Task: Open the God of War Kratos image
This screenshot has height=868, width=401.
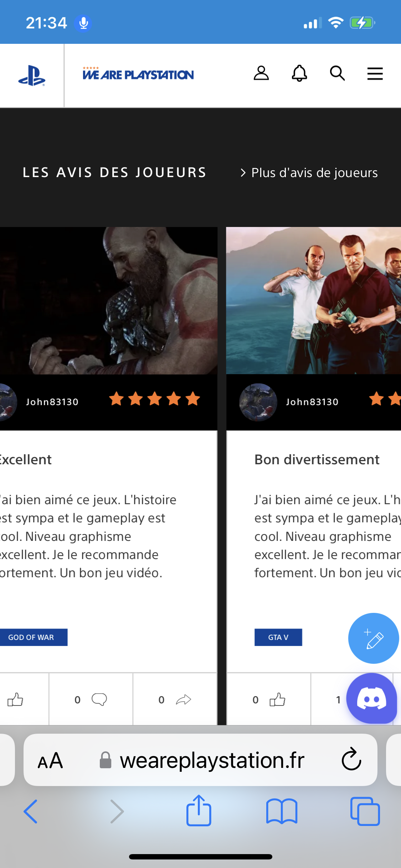Action: [108, 301]
